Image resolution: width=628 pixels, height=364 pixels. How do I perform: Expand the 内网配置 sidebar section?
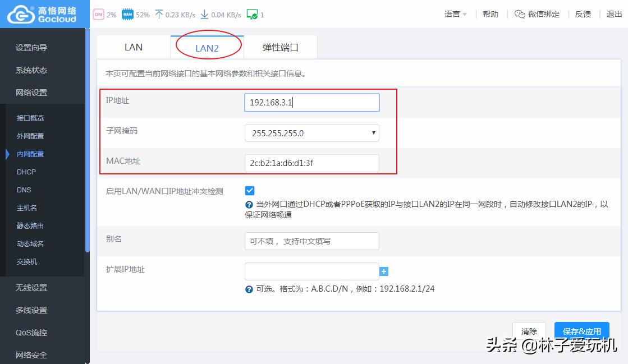[x=31, y=154]
